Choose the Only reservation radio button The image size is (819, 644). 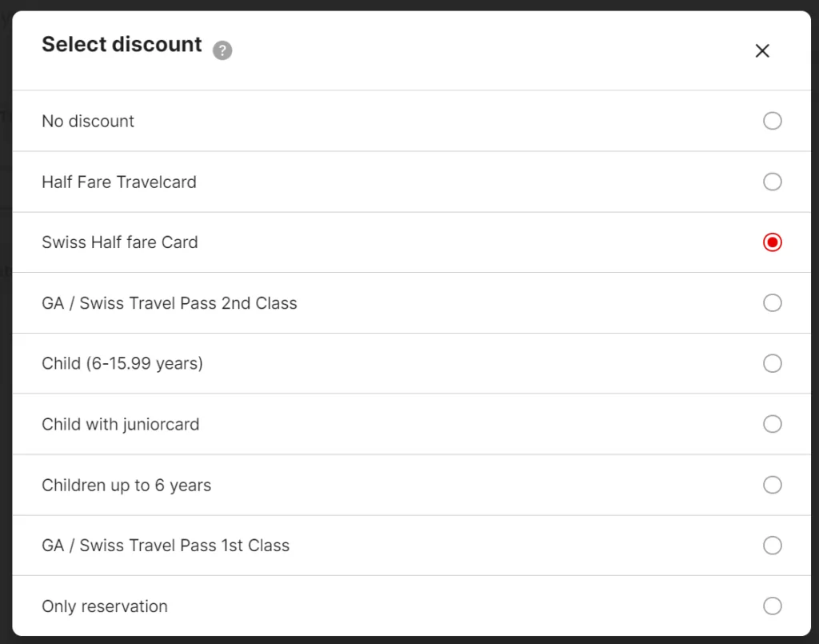pos(772,606)
